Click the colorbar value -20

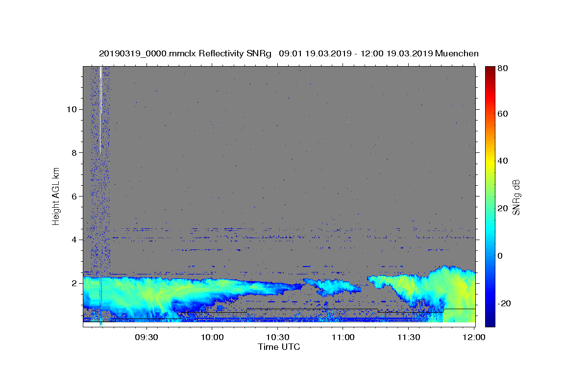pyautogui.click(x=504, y=303)
